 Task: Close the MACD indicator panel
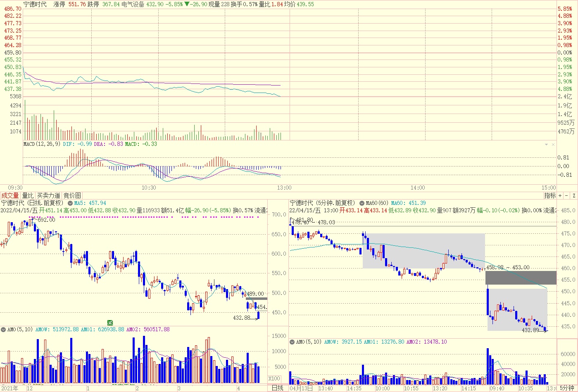click(553, 145)
